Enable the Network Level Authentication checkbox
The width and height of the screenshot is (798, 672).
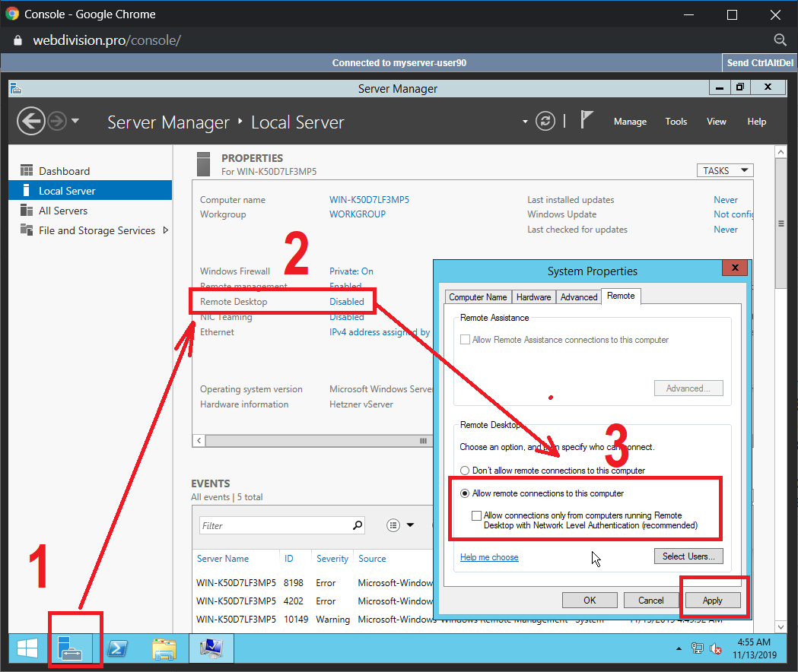(x=477, y=515)
